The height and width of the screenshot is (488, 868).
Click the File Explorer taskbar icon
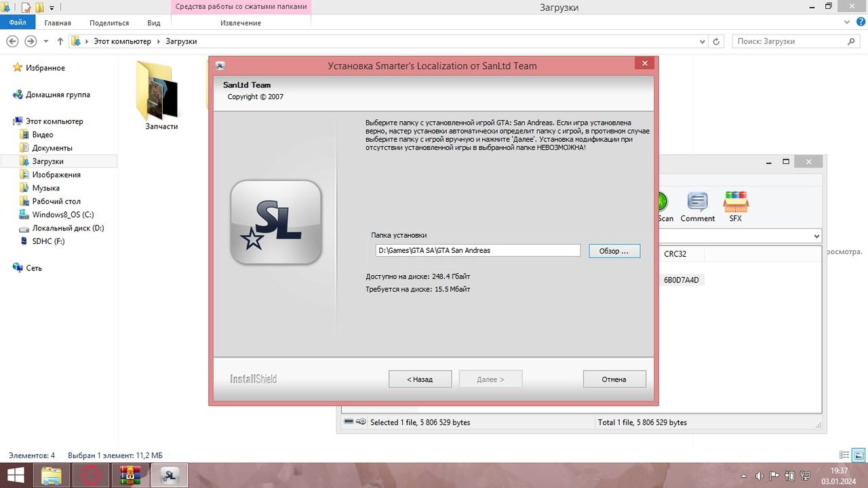52,476
